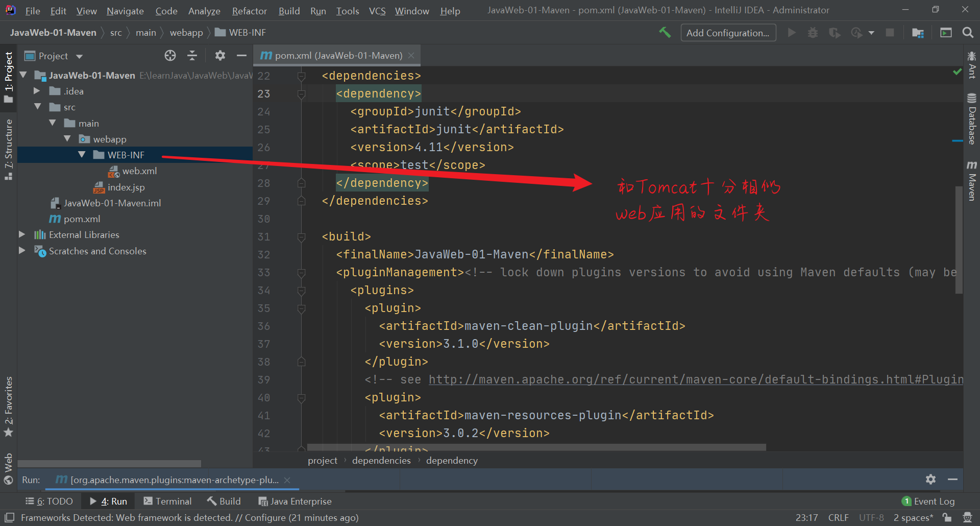Screen dimensions: 980x526
Task: Click the read-only lock icon in status bar
Action: point(947,517)
